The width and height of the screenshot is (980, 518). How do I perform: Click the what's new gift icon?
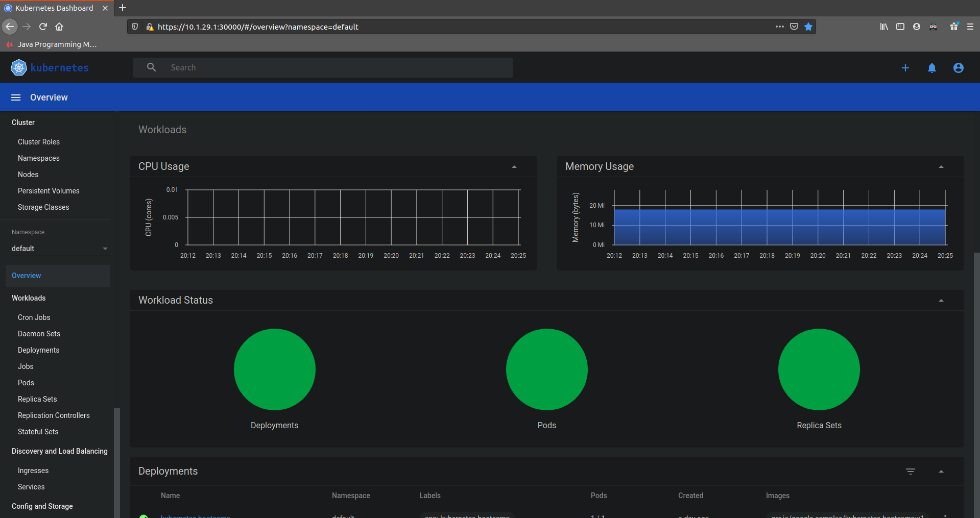point(954,27)
